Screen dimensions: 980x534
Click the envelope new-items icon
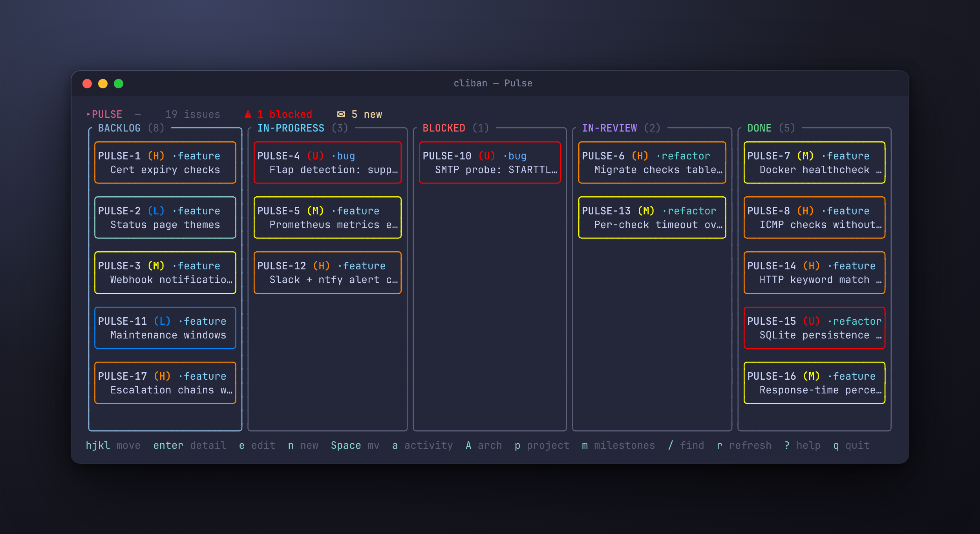point(341,114)
